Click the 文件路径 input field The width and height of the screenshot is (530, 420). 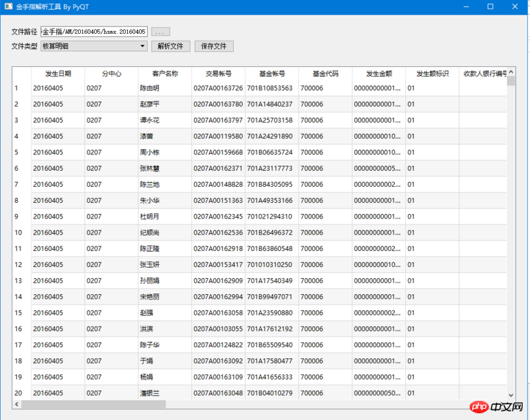(x=93, y=31)
